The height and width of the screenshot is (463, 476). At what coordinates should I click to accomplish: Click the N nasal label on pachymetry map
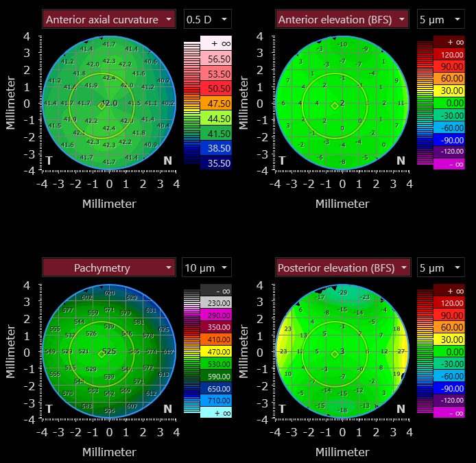[x=167, y=409]
